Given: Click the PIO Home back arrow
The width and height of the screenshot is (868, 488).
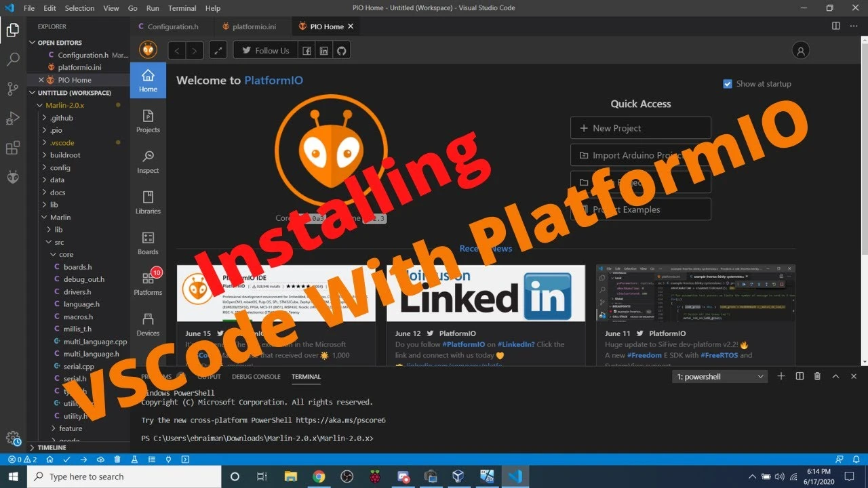Looking at the screenshot, I should 177,50.
